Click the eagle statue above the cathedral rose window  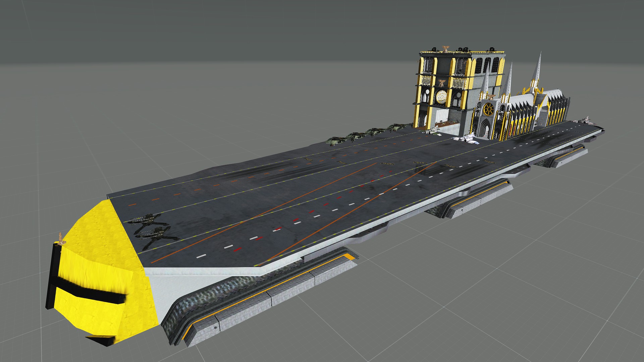click(490, 97)
